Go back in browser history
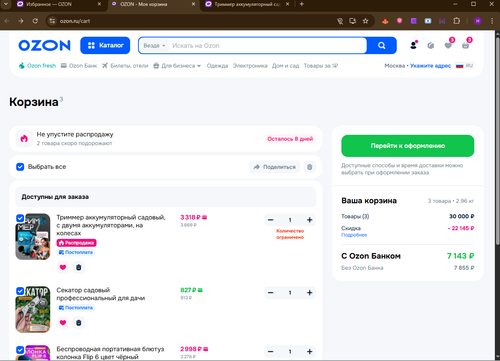The width and height of the screenshot is (500, 361). (x=7, y=21)
